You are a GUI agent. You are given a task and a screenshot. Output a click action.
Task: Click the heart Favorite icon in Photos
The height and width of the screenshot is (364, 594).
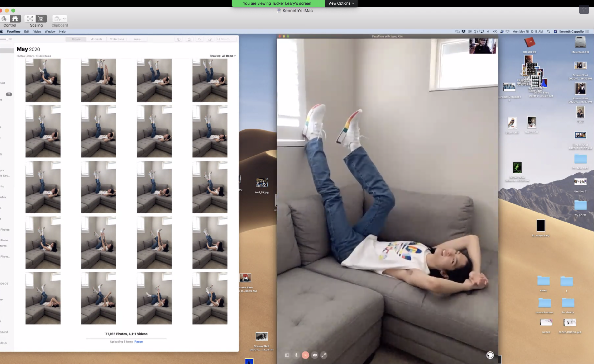coord(199,39)
